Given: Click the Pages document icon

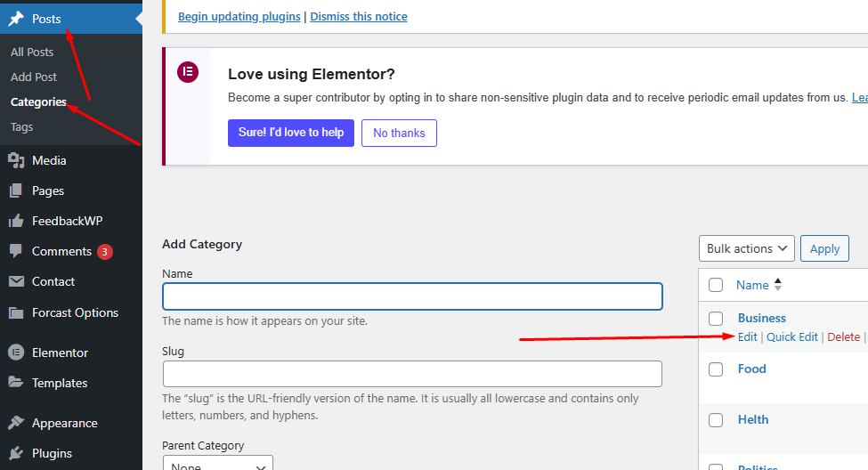Looking at the screenshot, I should coord(16,191).
